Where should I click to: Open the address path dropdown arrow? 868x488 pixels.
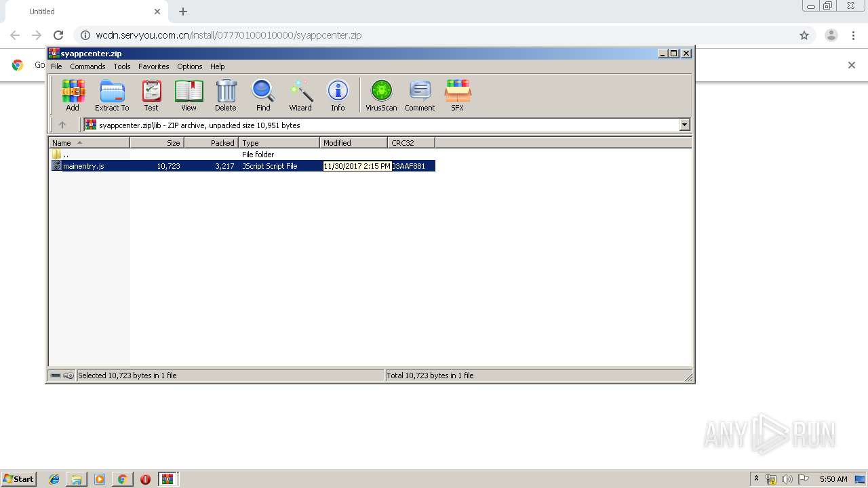click(x=684, y=125)
